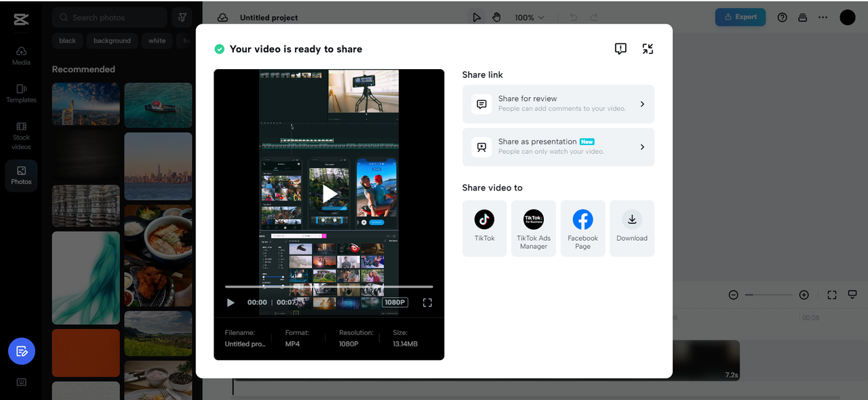Click fit timeline to screen icon
The image size is (868, 400).
832,295
